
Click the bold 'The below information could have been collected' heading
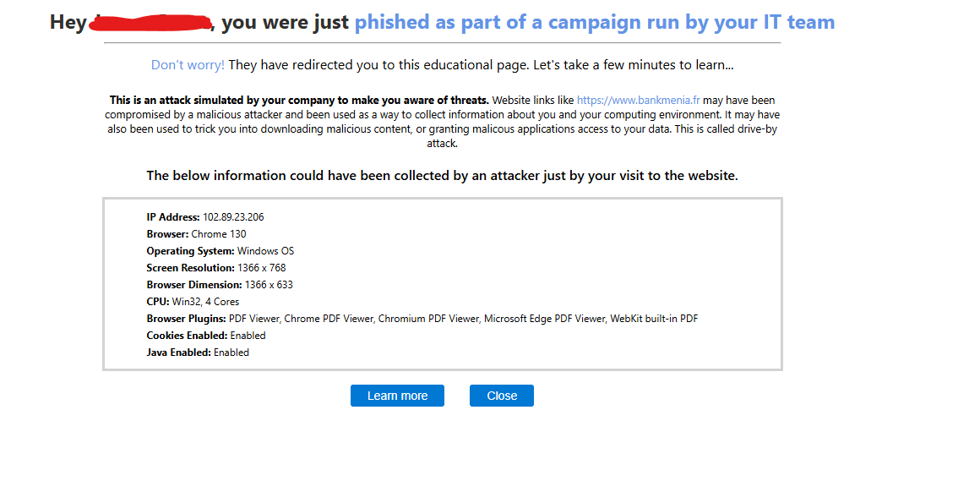(x=442, y=176)
